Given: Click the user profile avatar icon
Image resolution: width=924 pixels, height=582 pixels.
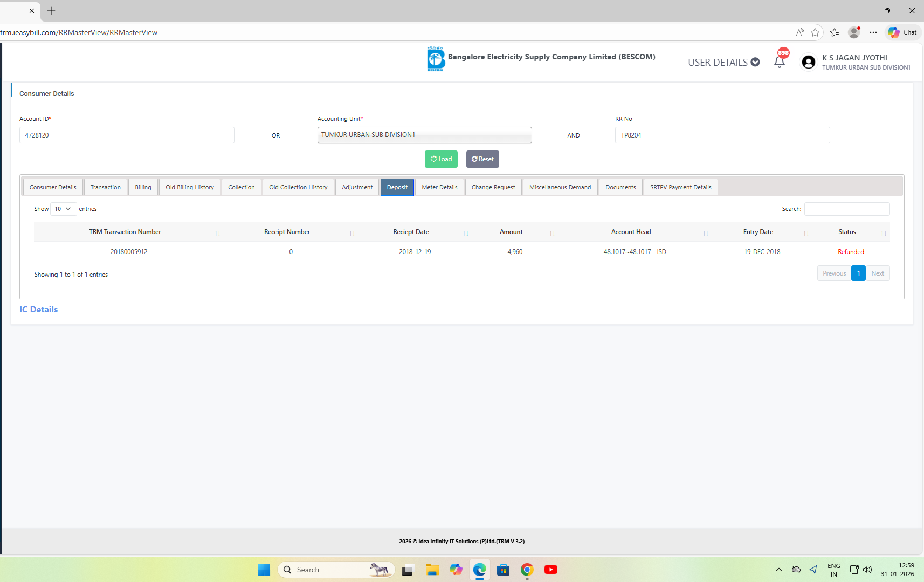Looking at the screenshot, I should point(808,63).
